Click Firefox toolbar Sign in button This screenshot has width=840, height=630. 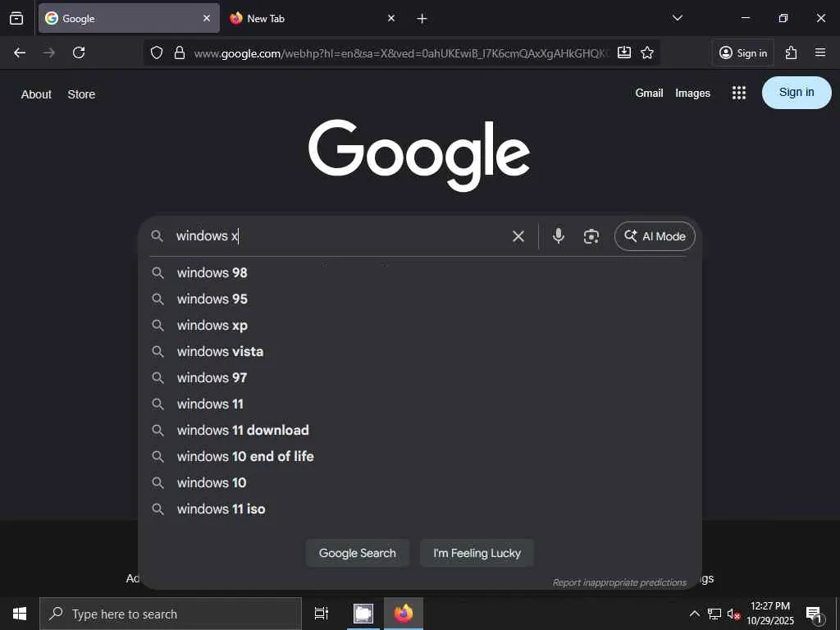(743, 52)
